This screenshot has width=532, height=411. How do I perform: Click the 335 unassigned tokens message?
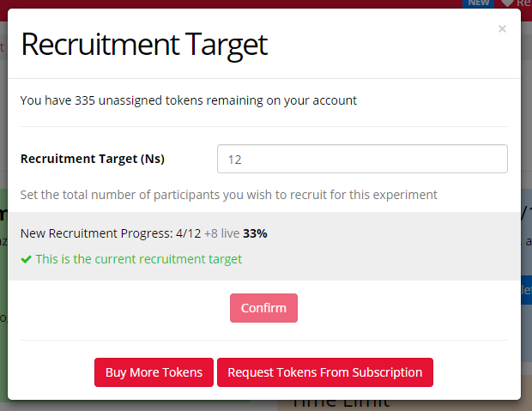pyautogui.click(x=189, y=100)
